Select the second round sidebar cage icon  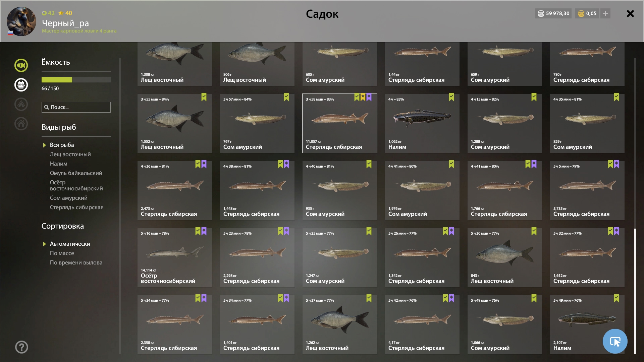21,85
